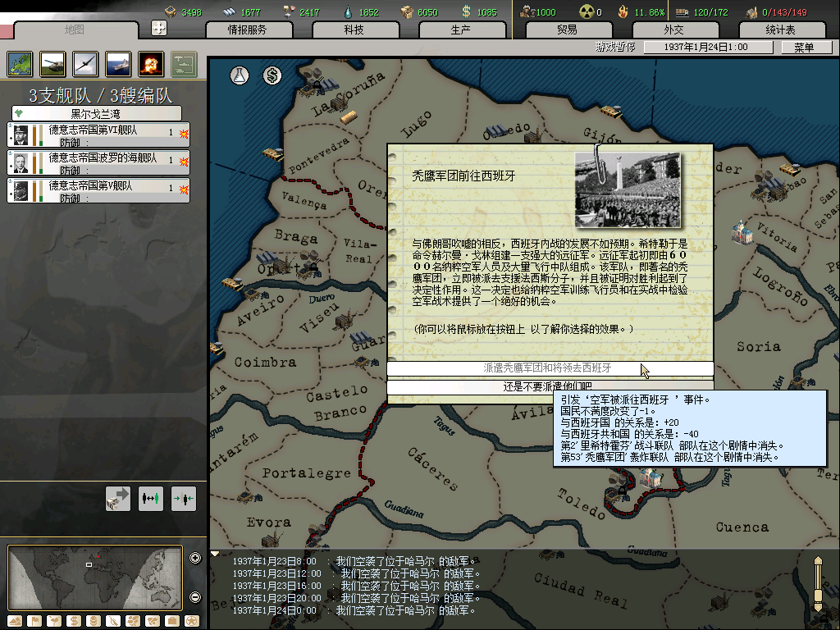The width and height of the screenshot is (840, 630).
Task: Choose 派遣秃鹰军团和将领去西班牙 option
Action: 550,368
